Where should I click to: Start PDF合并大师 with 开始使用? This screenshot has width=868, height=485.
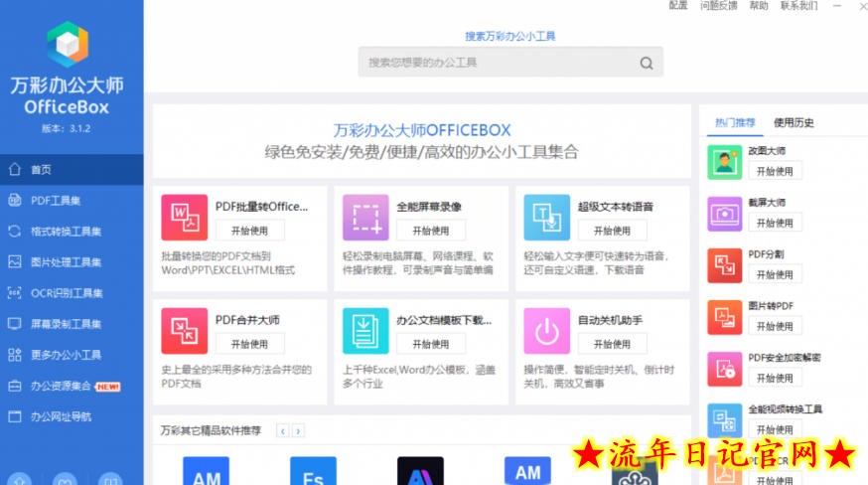coord(249,344)
